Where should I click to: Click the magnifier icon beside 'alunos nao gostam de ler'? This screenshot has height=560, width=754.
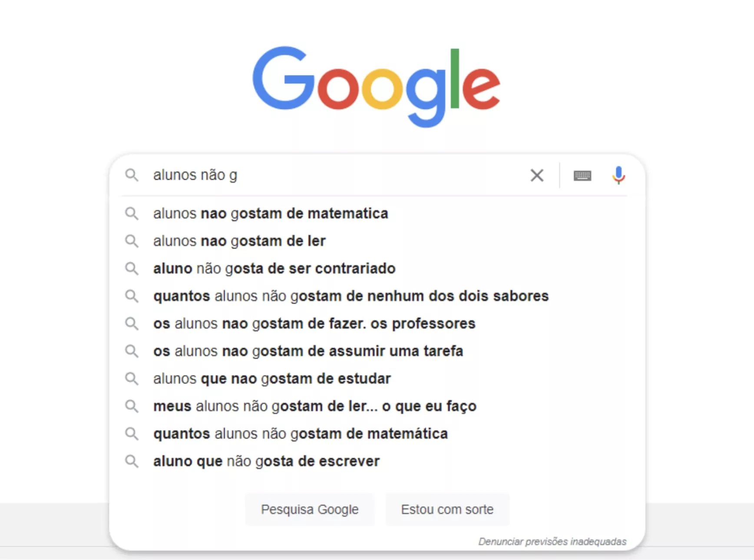(132, 241)
